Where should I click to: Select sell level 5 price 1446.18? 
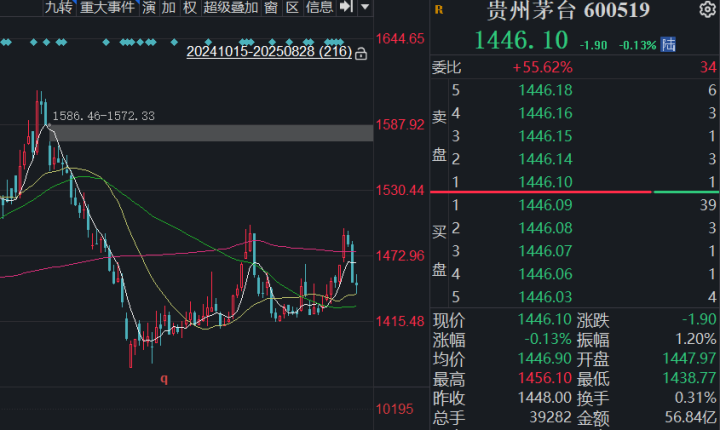tap(545, 90)
